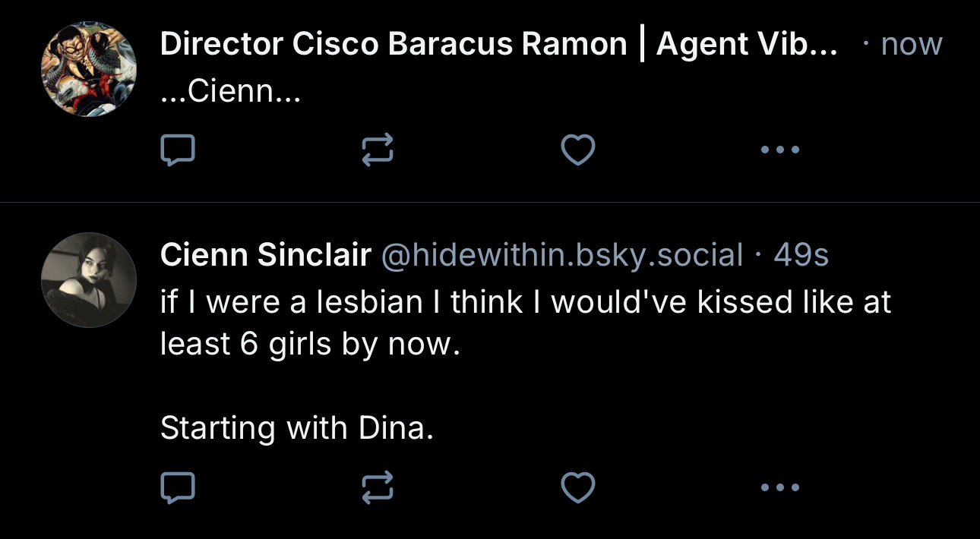Click the '49s' timestamp
Image resolution: width=980 pixels, height=539 pixels.
pos(801,256)
